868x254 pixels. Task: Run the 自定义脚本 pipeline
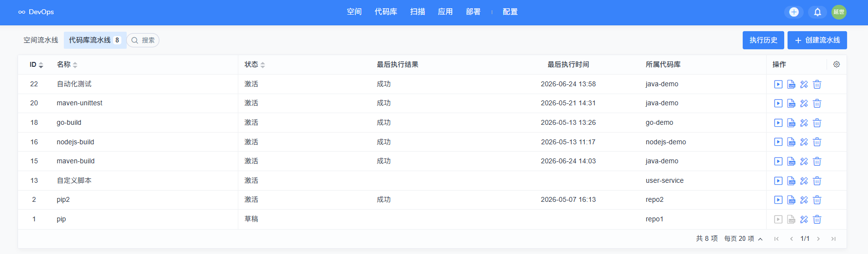[x=778, y=181]
